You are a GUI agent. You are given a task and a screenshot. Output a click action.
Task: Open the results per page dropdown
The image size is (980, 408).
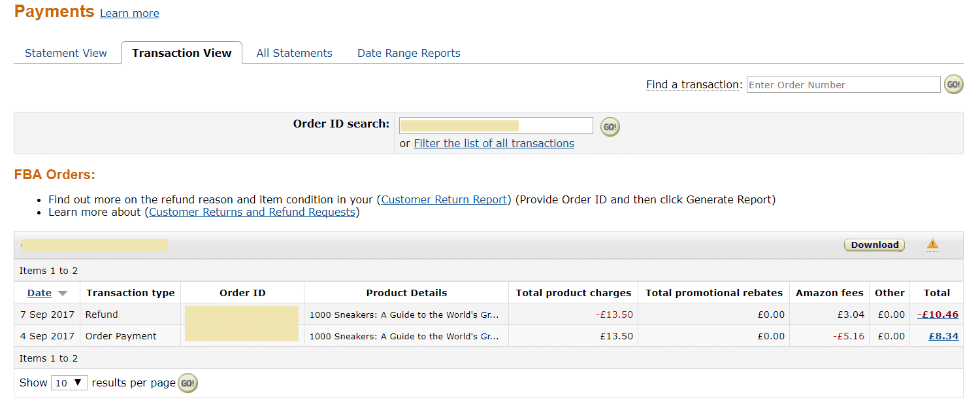(69, 383)
